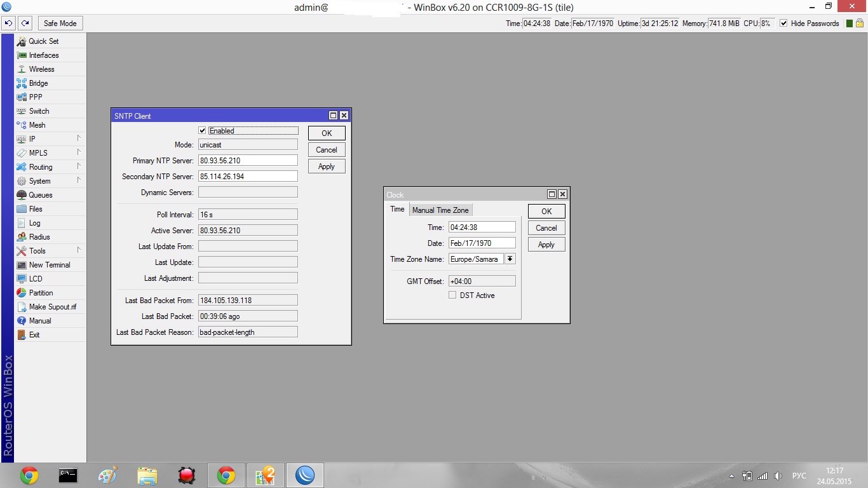Image resolution: width=868 pixels, height=488 pixels.
Task: Click Apply in the SNTP Client window
Action: pos(327,166)
